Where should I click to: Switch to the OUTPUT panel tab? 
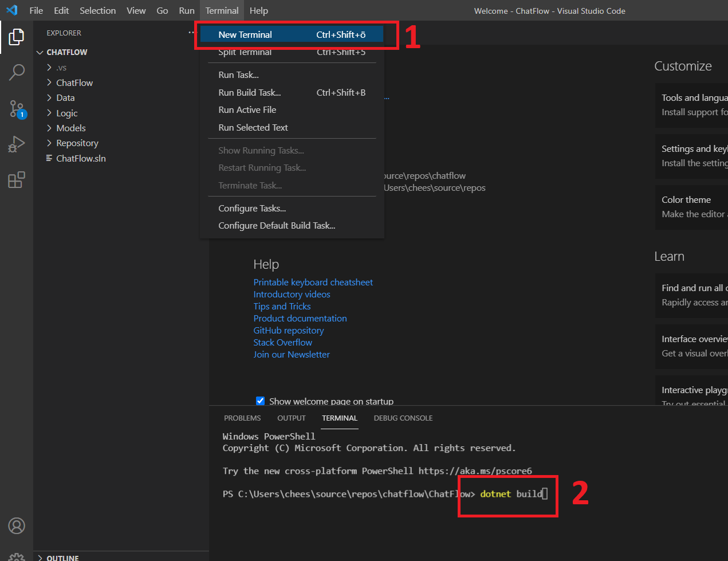292,418
